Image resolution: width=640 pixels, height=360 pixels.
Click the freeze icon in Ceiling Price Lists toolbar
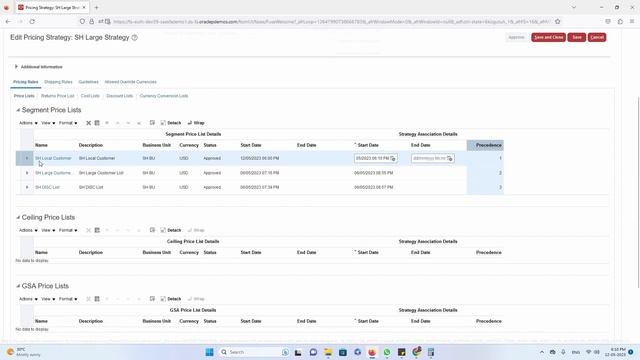(152, 230)
